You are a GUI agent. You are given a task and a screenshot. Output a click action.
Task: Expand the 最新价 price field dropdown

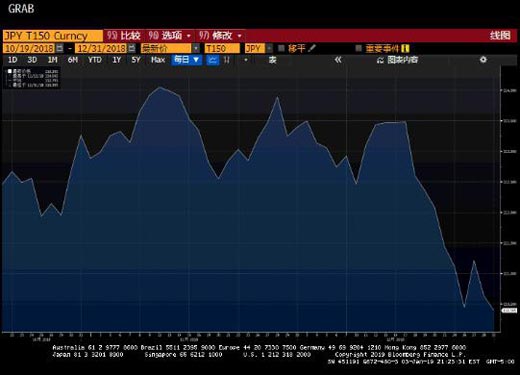[196, 48]
